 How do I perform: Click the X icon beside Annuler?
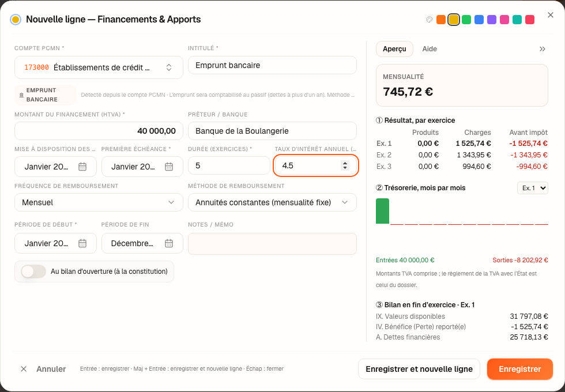pyautogui.click(x=24, y=369)
